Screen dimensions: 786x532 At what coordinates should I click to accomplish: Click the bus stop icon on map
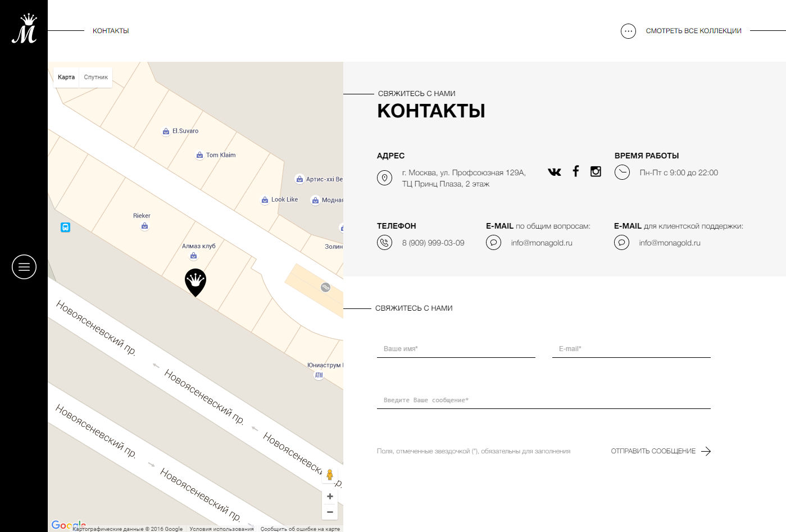pos(65,228)
